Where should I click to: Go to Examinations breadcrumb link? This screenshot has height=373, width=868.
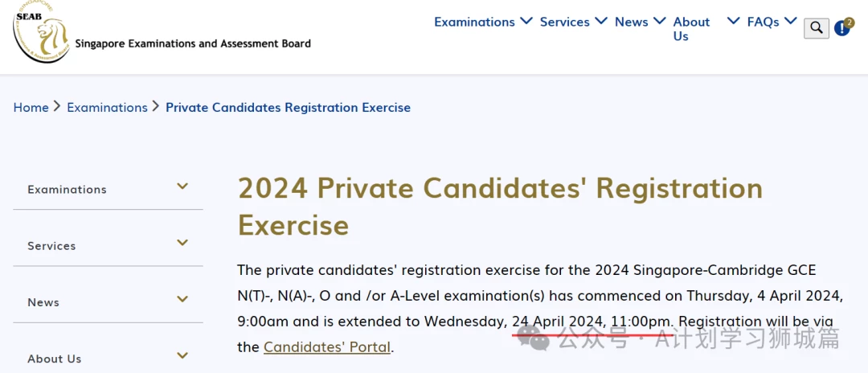[x=108, y=108]
